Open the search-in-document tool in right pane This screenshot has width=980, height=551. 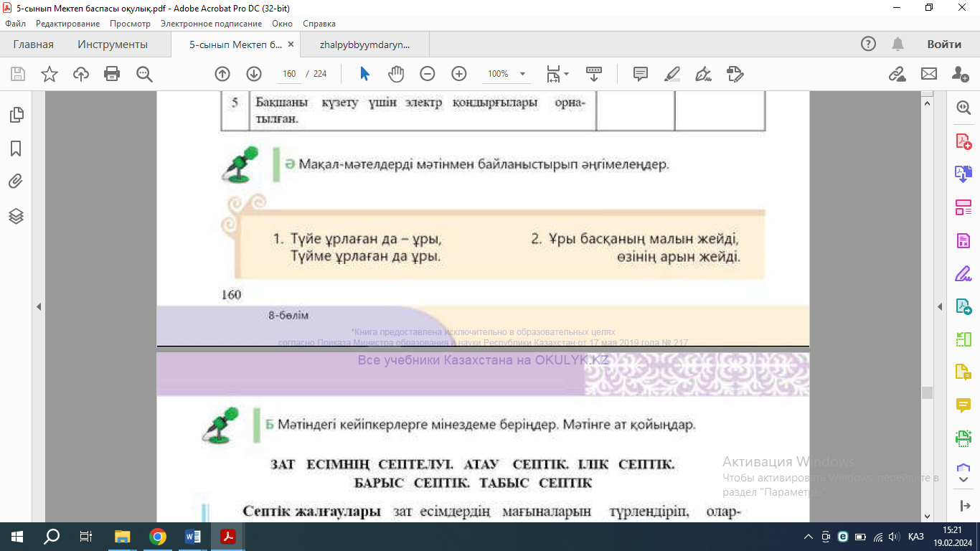pos(963,108)
